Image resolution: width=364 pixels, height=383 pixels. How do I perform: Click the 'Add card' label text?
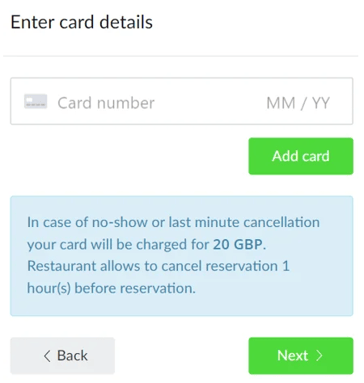[x=301, y=156]
